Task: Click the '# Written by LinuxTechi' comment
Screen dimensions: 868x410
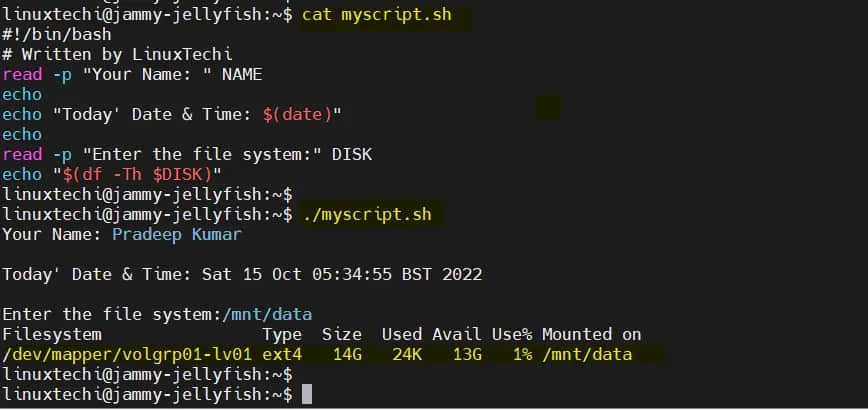Action: (x=116, y=55)
